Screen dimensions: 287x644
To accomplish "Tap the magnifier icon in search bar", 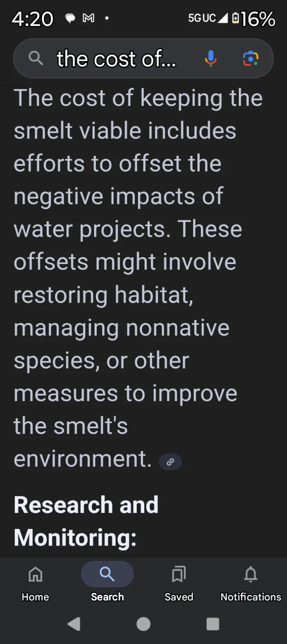I will pos(36,59).
